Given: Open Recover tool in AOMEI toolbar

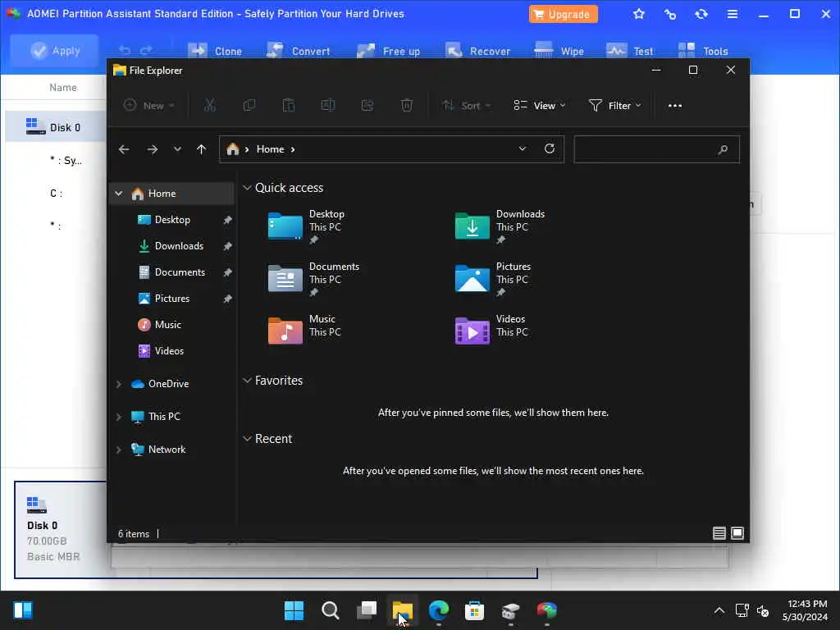Looking at the screenshot, I should [x=477, y=51].
